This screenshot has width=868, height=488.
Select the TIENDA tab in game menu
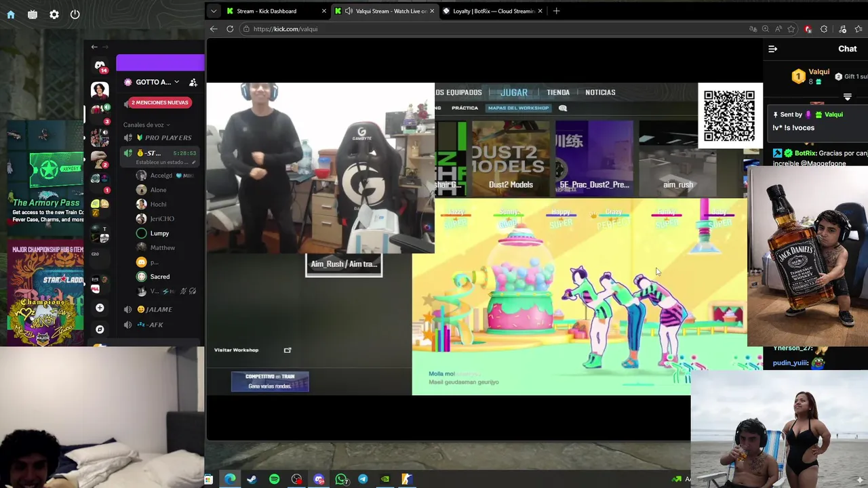pyautogui.click(x=558, y=92)
